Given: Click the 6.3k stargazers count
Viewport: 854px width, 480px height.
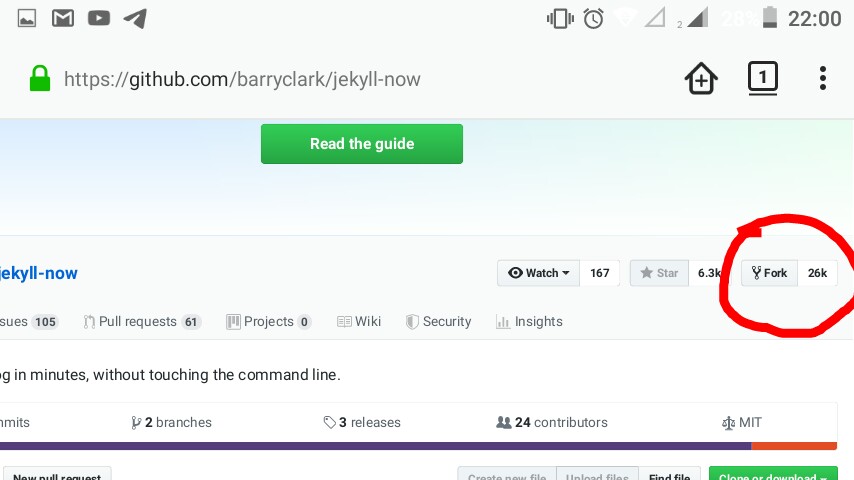Looking at the screenshot, I should click(x=709, y=273).
